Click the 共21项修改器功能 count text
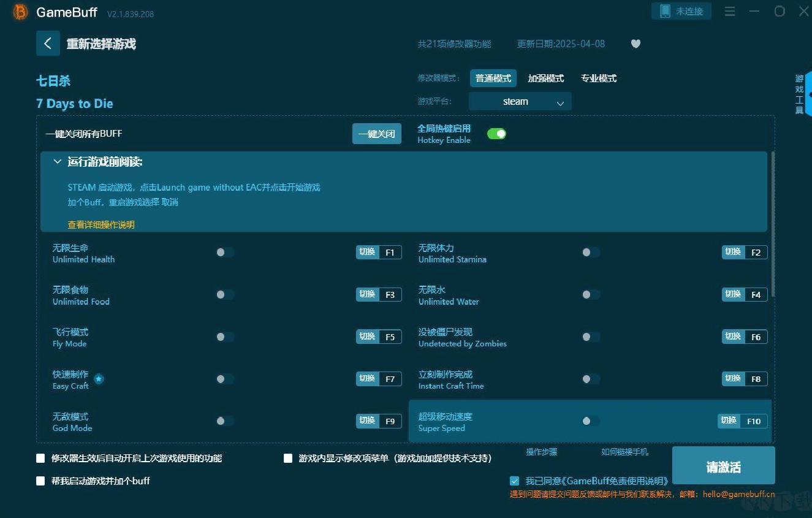The height and width of the screenshot is (518, 812). tap(454, 44)
